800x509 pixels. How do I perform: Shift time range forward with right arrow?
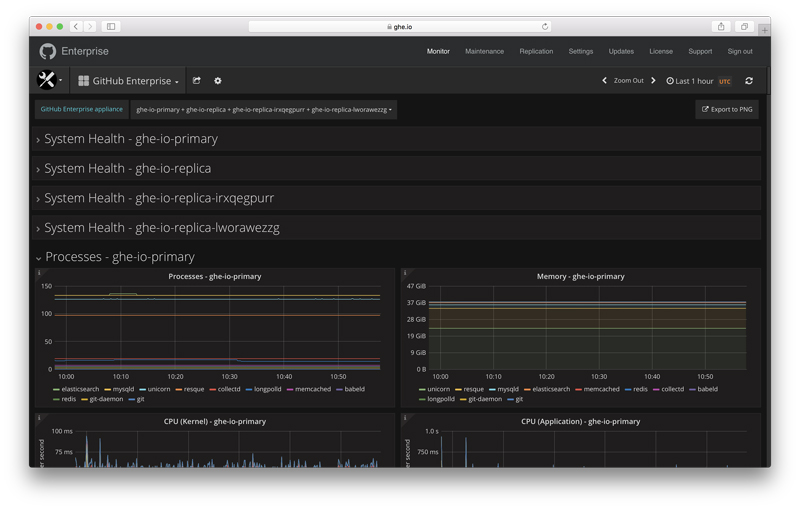click(653, 81)
